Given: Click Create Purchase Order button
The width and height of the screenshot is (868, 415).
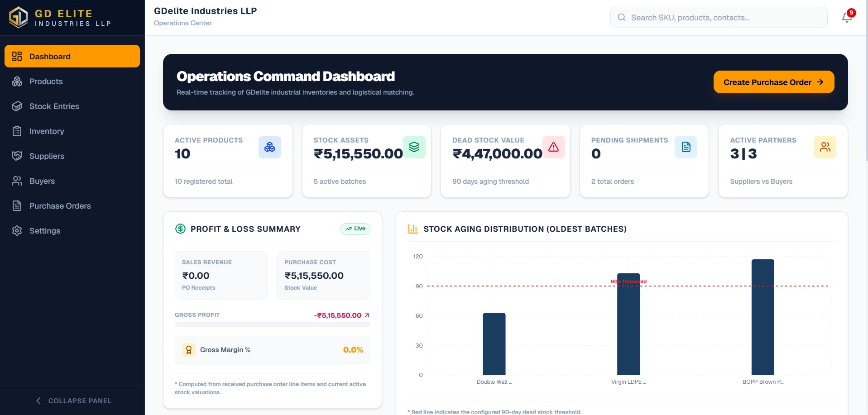Looking at the screenshot, I should [774, 82].
